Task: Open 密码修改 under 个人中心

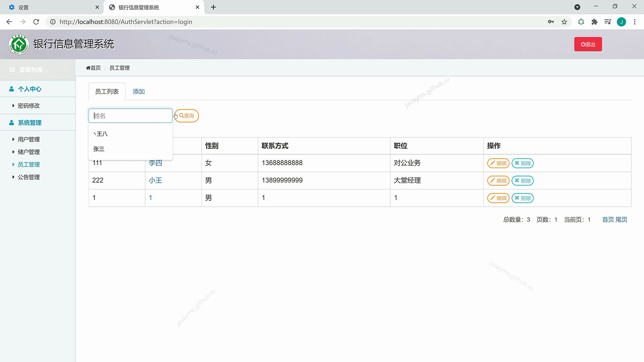Action: (29, 106)
